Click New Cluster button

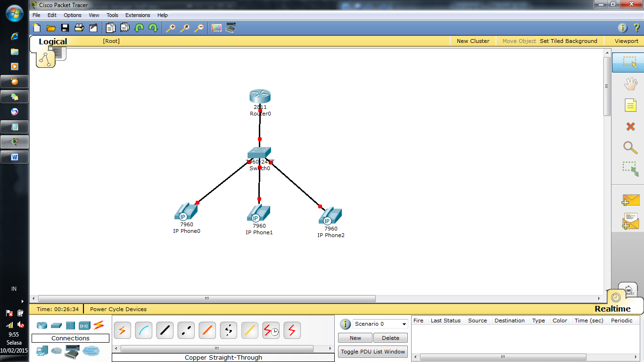click(x=473, y=41)
